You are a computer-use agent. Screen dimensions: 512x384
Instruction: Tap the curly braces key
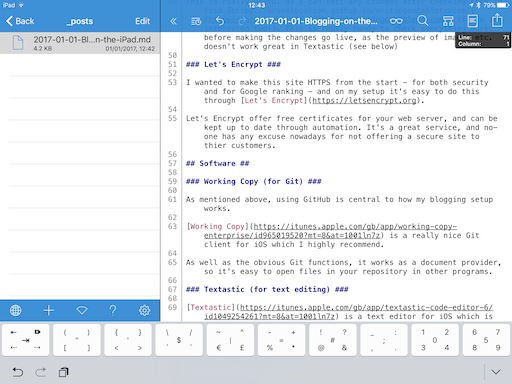(128, 340)
